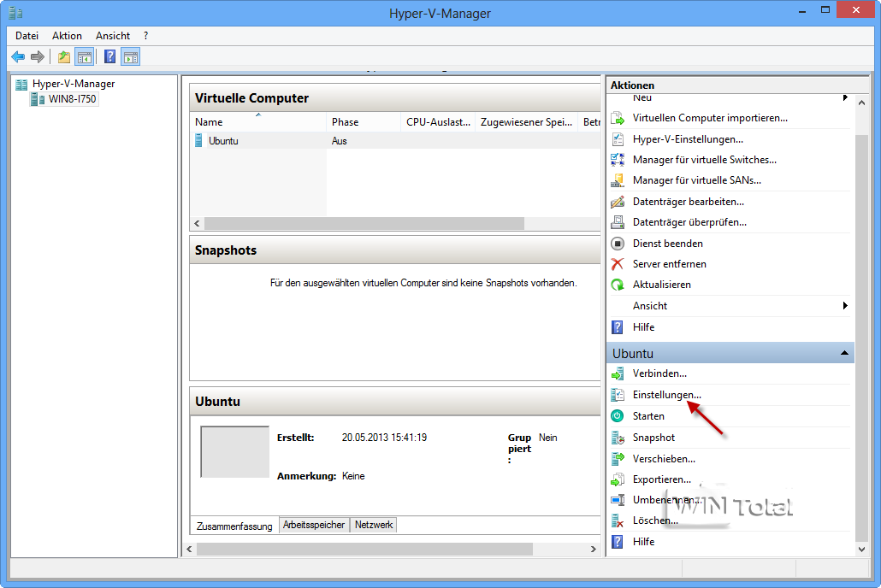Click Exportieren... action
Image resolution: width=881 pixels, height=588 pixels.
662,479
